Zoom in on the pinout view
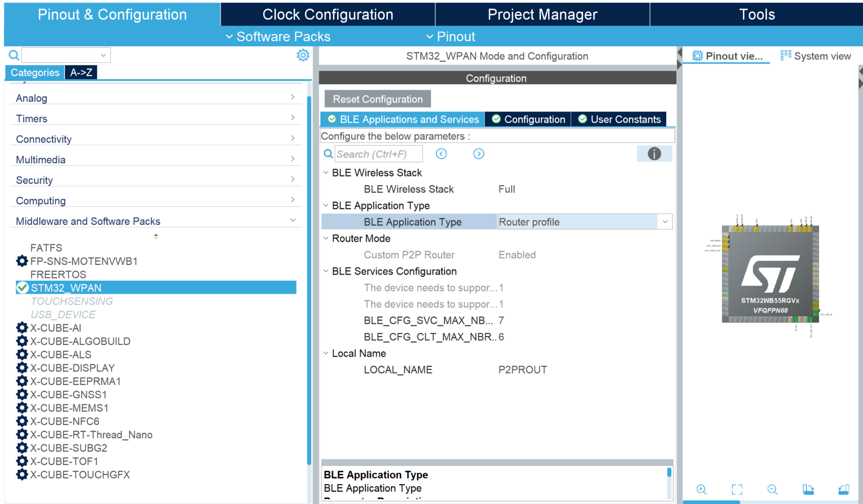This screenshot has height=504, width=863. pyautogui.click(x=701, y=490)
